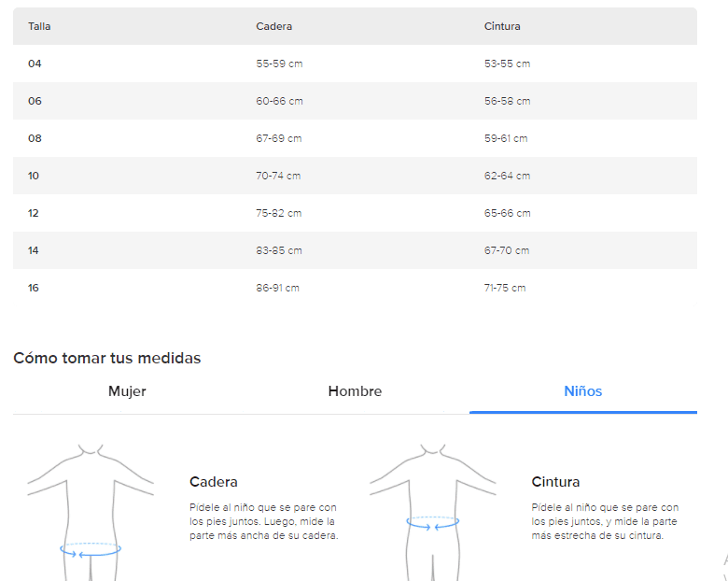The height and width of the screenshot is (581, 728).
Task: Click the hip measurement body illustration
Action: [x=91, y=509]
